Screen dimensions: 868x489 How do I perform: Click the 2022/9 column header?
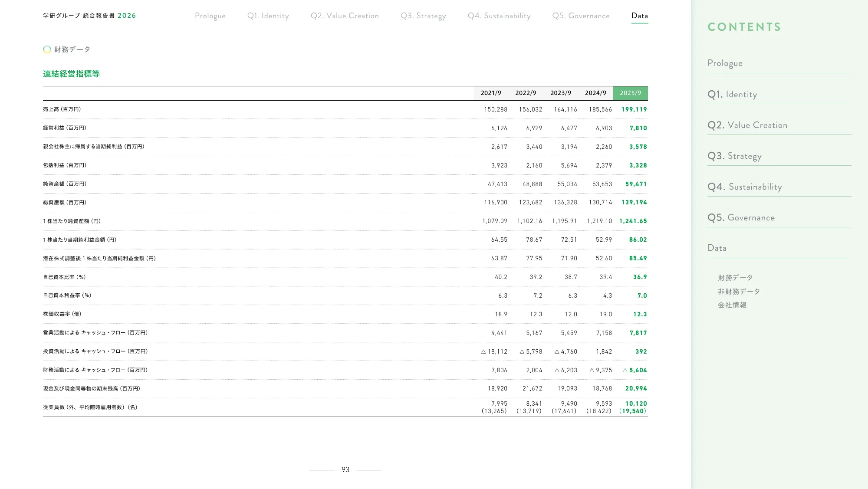[x=526, y=93]
